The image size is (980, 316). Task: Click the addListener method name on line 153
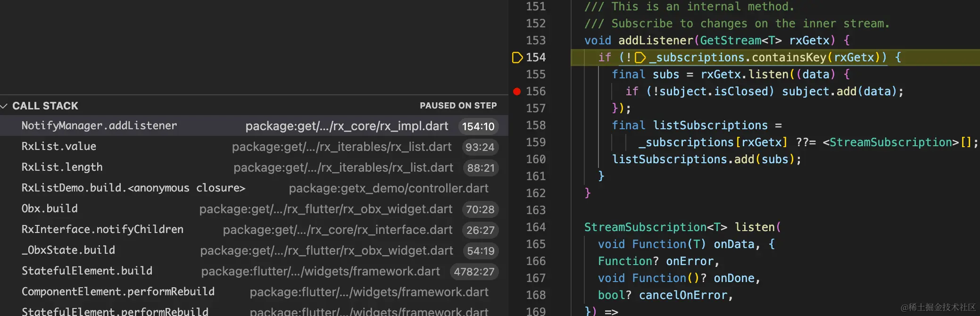656,41
